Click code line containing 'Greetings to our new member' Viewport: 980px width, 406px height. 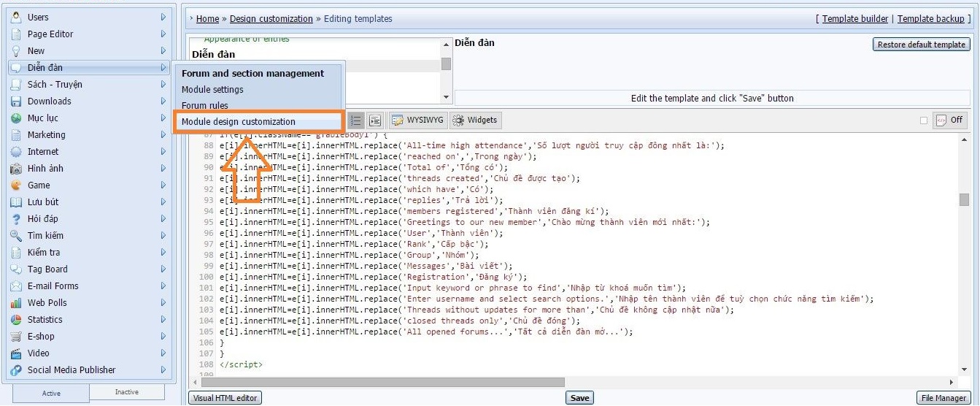pos(464,222)
